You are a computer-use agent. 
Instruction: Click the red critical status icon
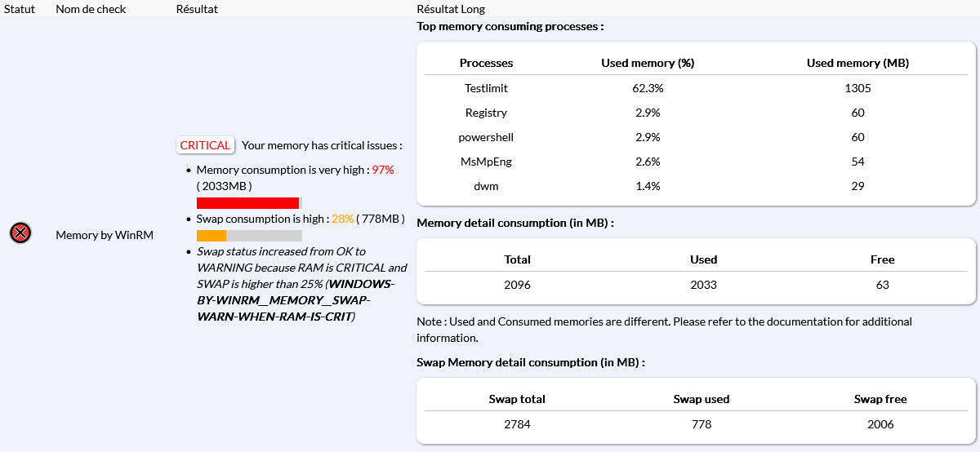[x=20, y=233]
